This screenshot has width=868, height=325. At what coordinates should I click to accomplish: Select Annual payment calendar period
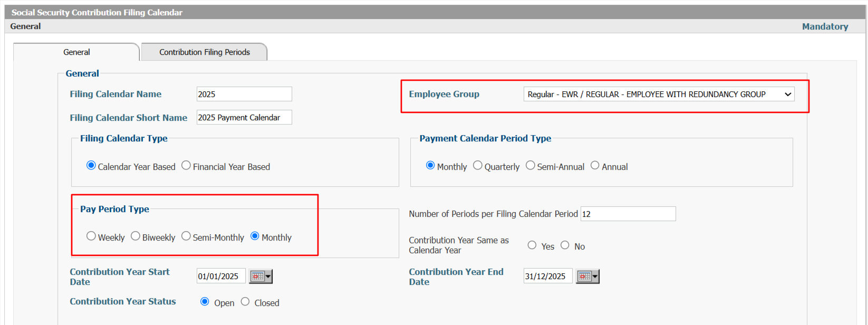[x=595, y=166]
